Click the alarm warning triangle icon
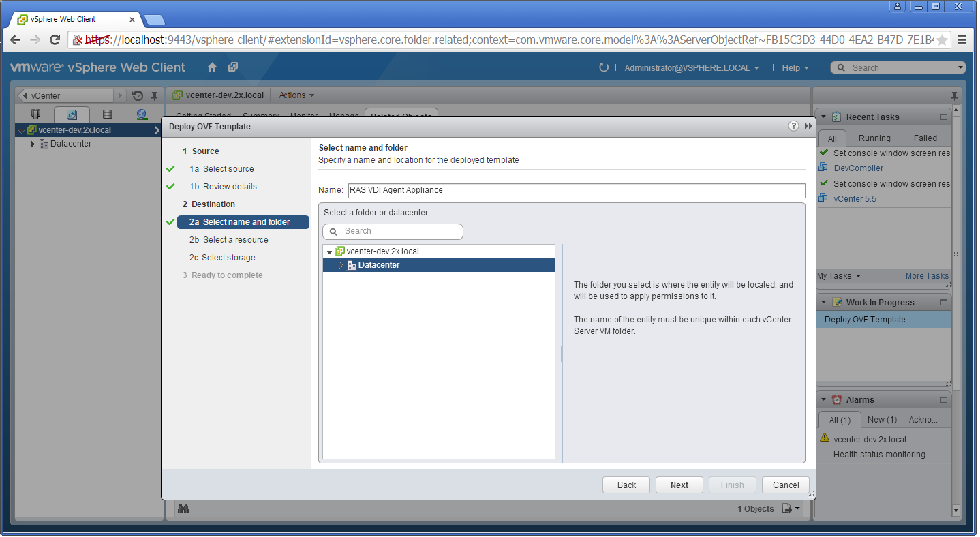Viewport: 980px width, 537px height. [825, 438]
